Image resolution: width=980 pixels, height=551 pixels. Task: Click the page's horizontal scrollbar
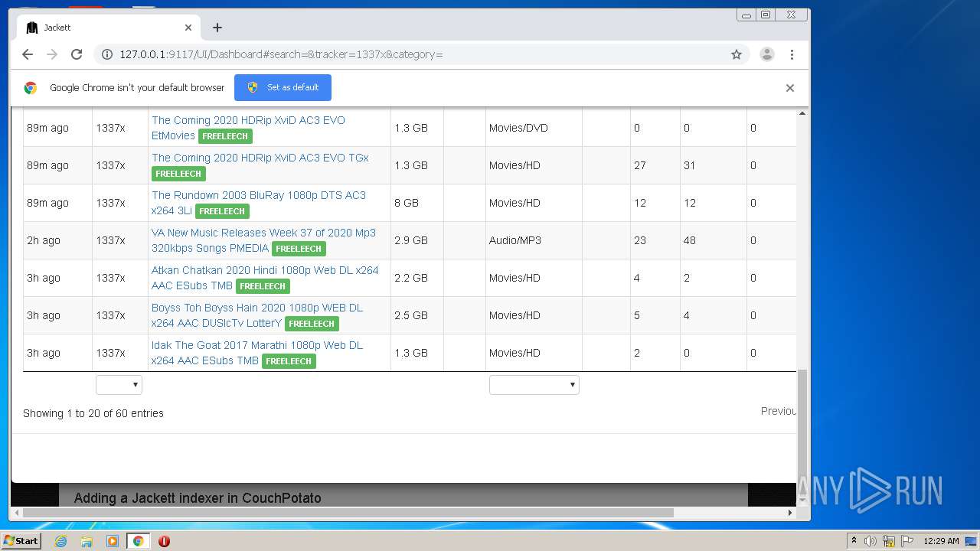(x=348, y=513)
